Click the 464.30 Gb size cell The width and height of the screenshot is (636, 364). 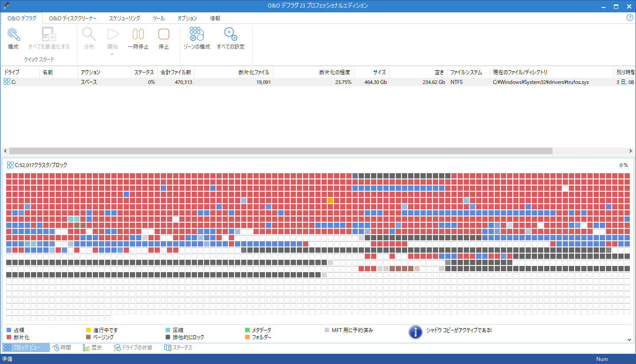tap(376, 82)
